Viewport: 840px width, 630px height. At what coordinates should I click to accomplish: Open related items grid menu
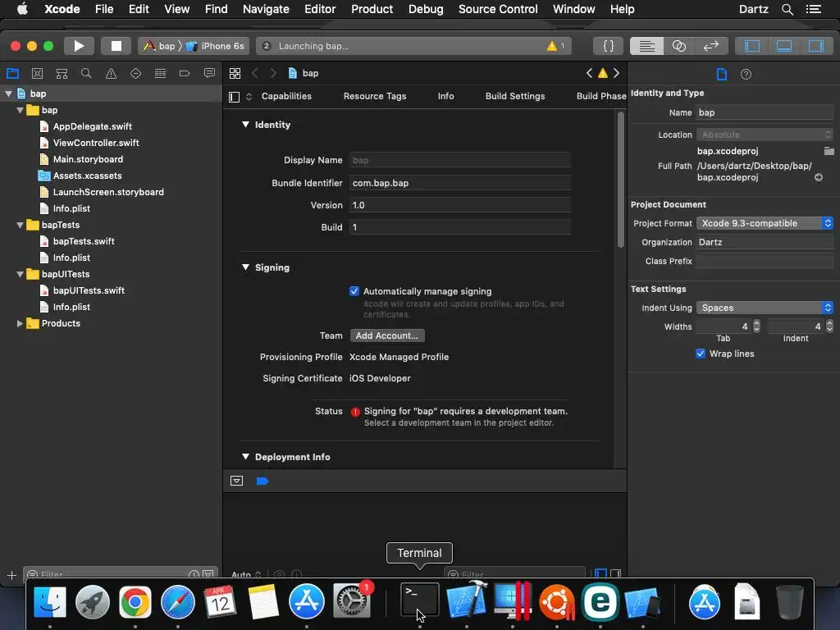pyautogui.click(x=235, y=73)
